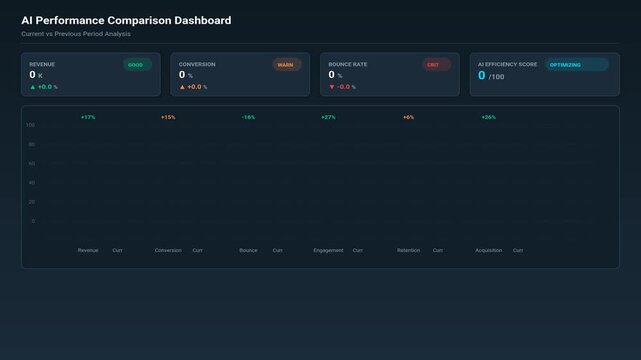The image size is (641, 360).
Task: Click the Curr label beside Retention
Action: (x=438, y=250)
